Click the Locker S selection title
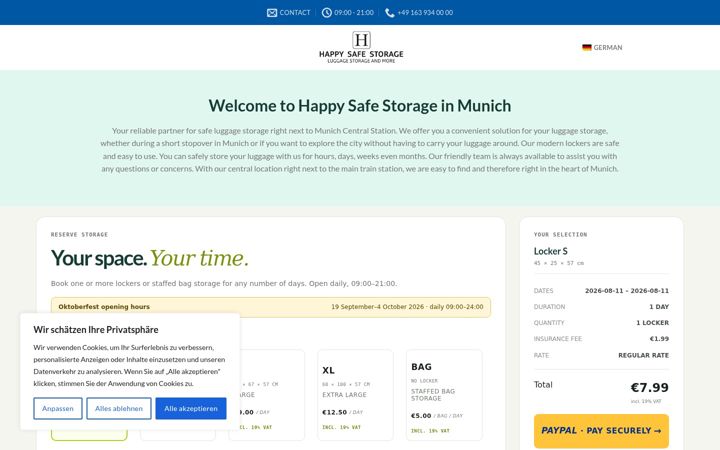 point(551,251)
